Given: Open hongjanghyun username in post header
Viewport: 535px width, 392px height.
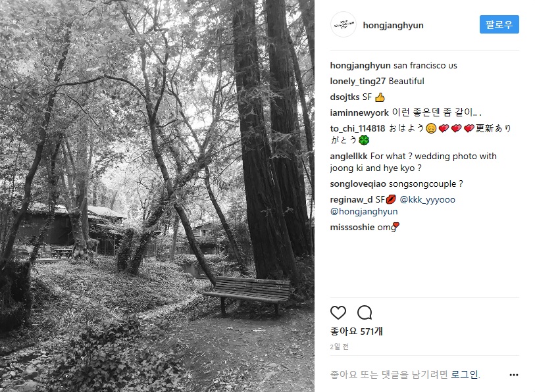Looking at the screenshot, I should (393, 25).
